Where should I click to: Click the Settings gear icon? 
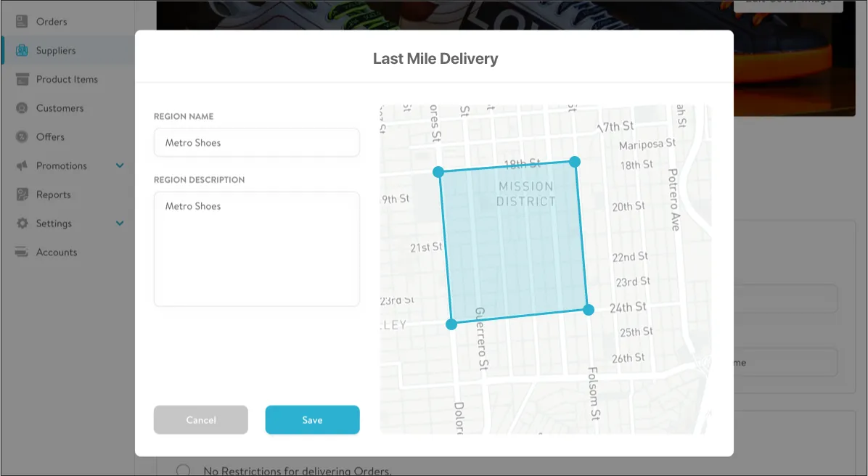pyautogui.click(x=22, y=223)
